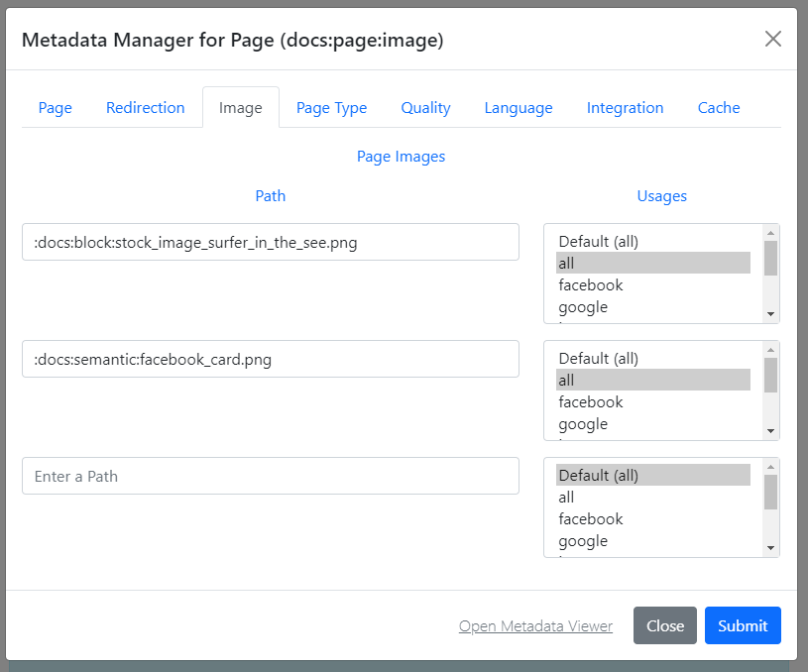Open the Language tab
The width and height of the screenshot is (808, 672).
(x=519, y=107)
